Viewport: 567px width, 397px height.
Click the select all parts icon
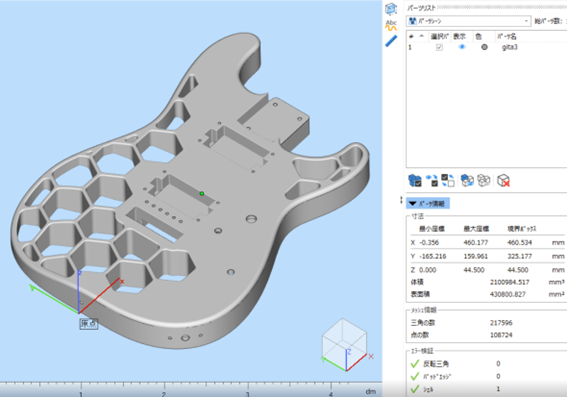[x=415, y=180]
